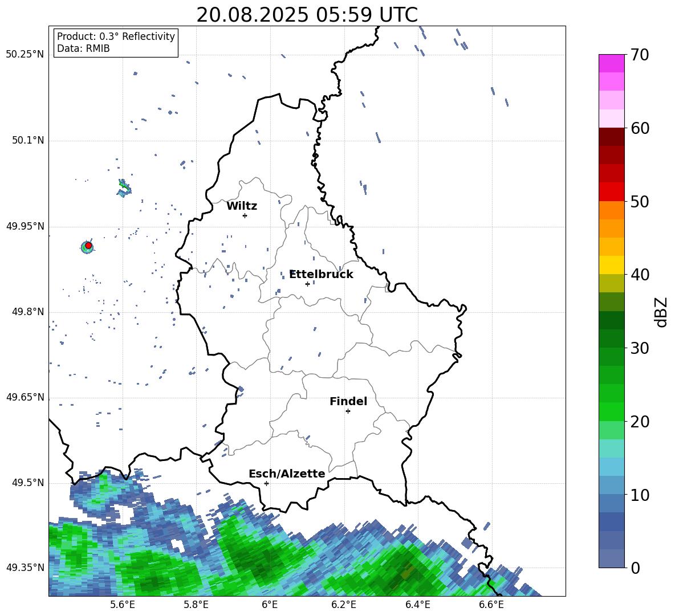The image size is (675, 616).
Task: Click the 10 value on colorbar
Action: [640, 495]
